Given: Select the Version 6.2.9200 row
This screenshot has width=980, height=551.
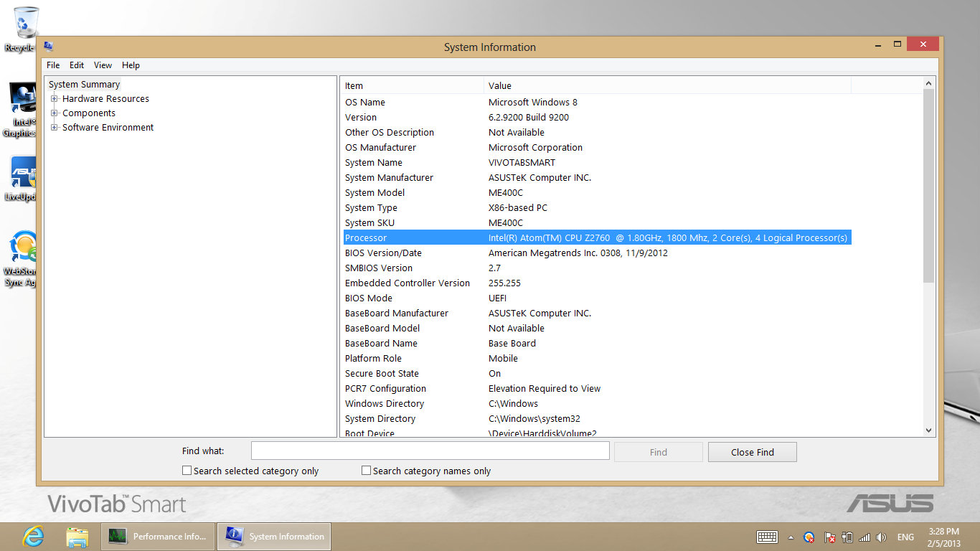Looking at the screenshot, I should point(597,117).
